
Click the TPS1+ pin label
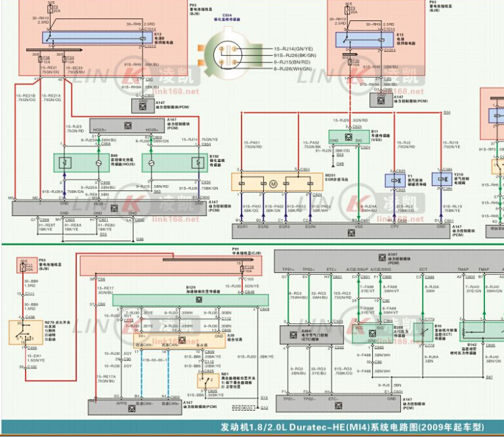pyautogui.click(x=289, y=269)
